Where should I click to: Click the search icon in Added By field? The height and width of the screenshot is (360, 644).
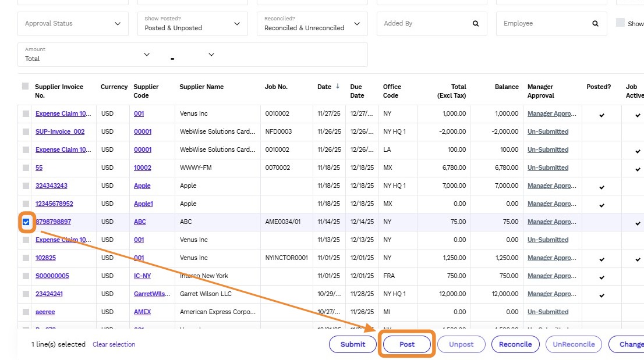click(476, 24)
